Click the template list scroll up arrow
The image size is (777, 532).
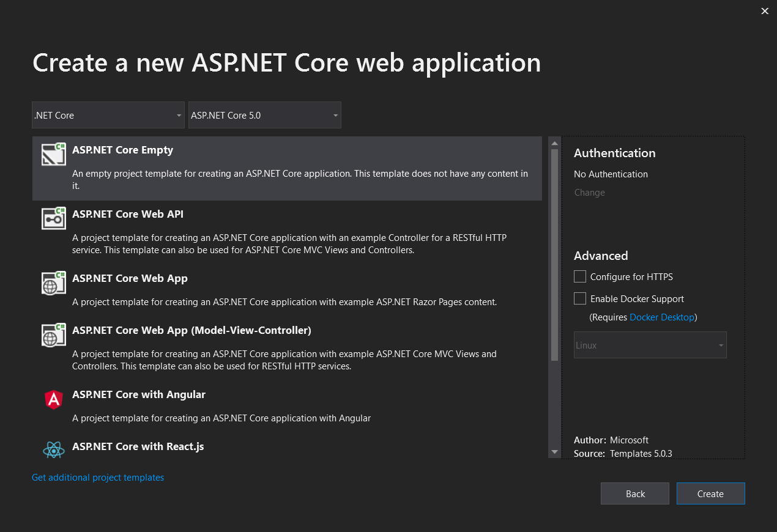point(555,144)
